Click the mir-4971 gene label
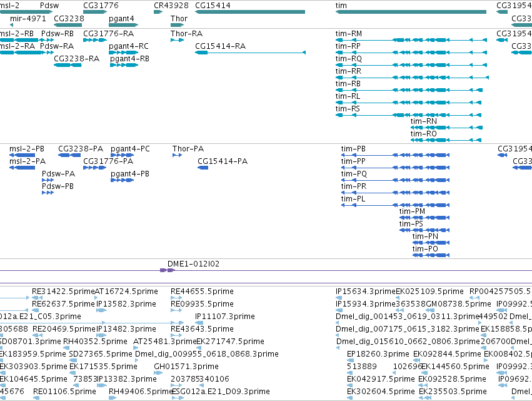532x401 pixels. pyautogui.click(x=28, y=18)
